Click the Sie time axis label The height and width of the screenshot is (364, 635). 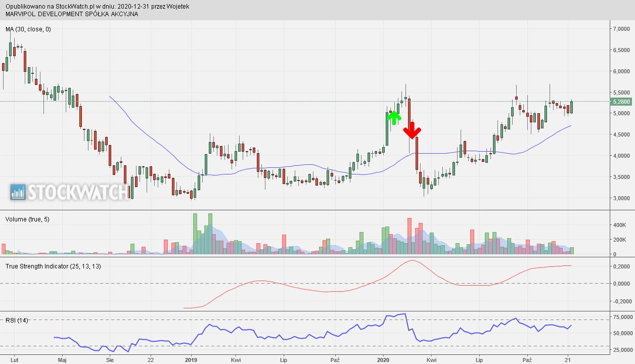click(110, 360)
